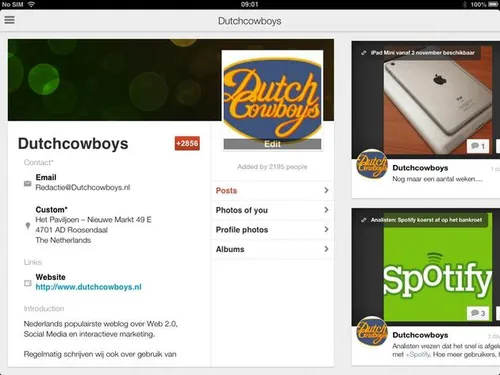Screen dimensions: 500x375
Task: Tap the Wi-Fi status icon
Action: coord(31,4)
